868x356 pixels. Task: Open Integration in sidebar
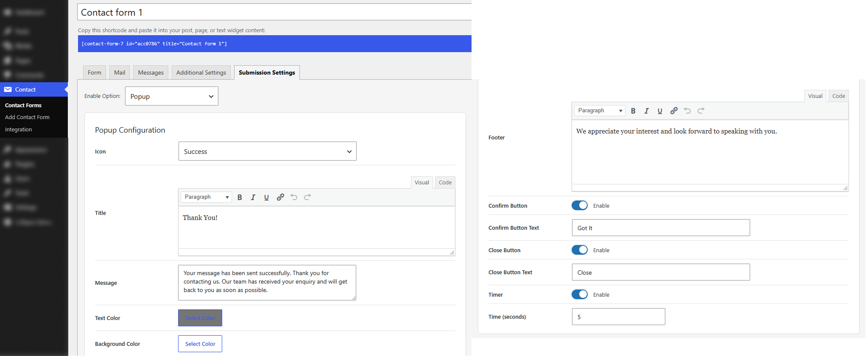[19, 130]
